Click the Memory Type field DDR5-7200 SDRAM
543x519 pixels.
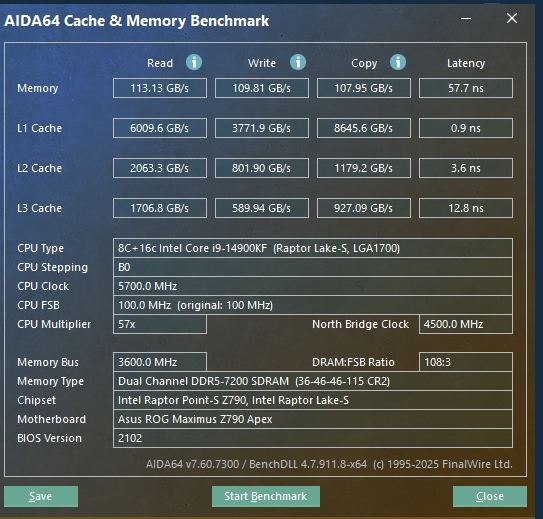[x=313, y=381]
